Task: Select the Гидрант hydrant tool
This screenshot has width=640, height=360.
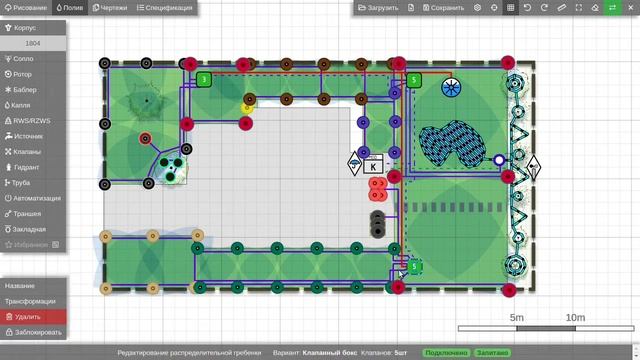Action: click(33, 167)
